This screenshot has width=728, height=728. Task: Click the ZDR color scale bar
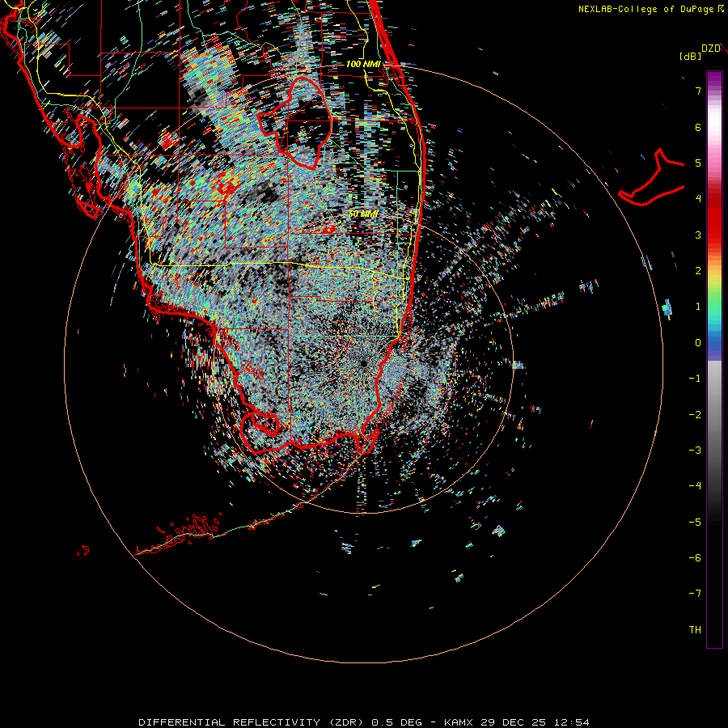pos(714,359)
